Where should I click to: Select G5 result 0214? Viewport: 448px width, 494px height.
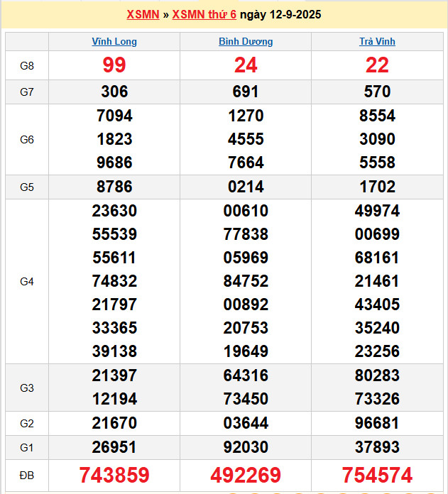(246, 187)
